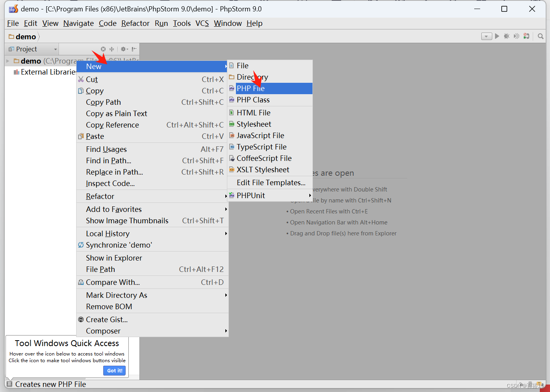
Task: Open the VCS menu
Action: (202, 23)
